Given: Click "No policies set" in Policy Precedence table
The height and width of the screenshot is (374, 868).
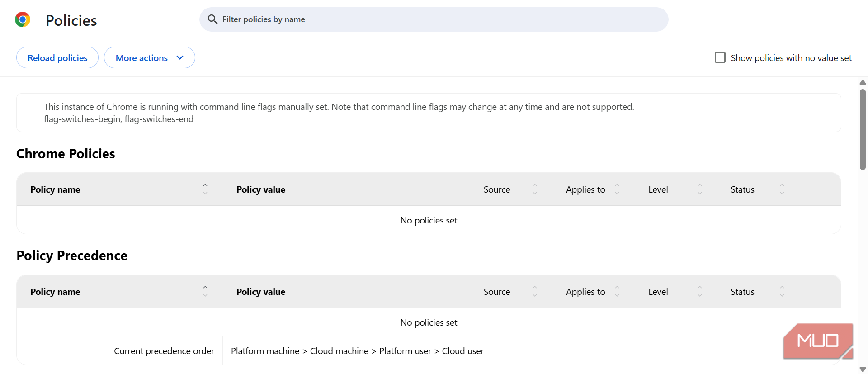Looking at the screenshot, I should coord(429,322).
